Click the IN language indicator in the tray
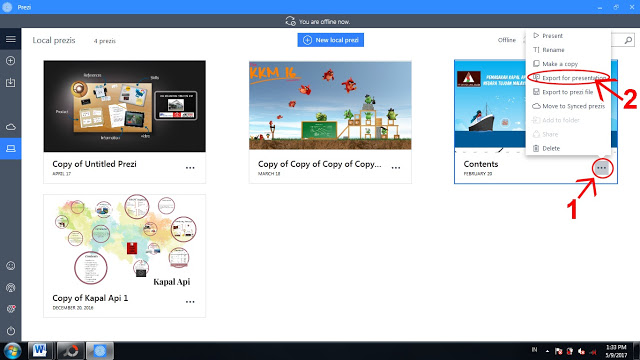This screenshot has width=640, height=360. point(534,350)
